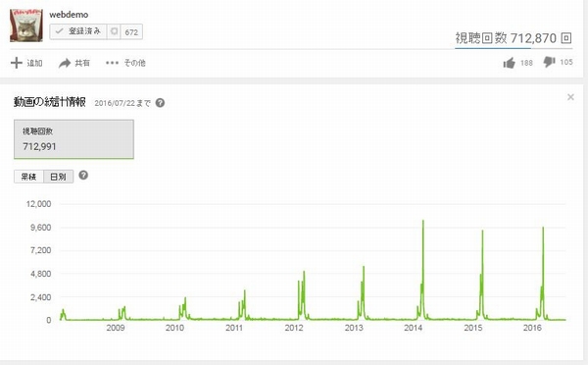Click the 2016 peak in the chart
This screenshot has height=365, width=588.
[543, 228]
